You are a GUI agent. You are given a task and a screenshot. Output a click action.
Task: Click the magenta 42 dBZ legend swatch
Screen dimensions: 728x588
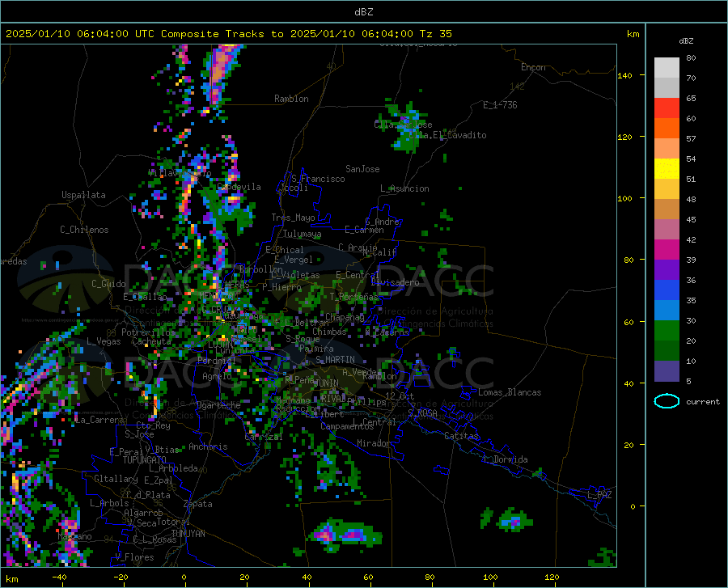667,250
